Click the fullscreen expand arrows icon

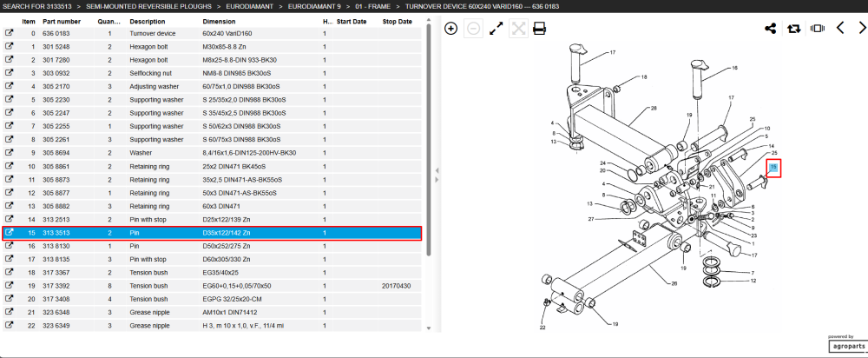coord(496,29)
